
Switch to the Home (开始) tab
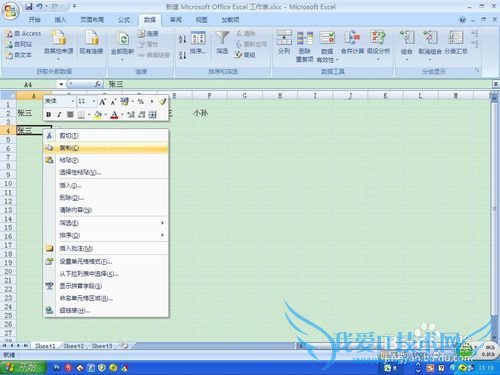point(34,20)
